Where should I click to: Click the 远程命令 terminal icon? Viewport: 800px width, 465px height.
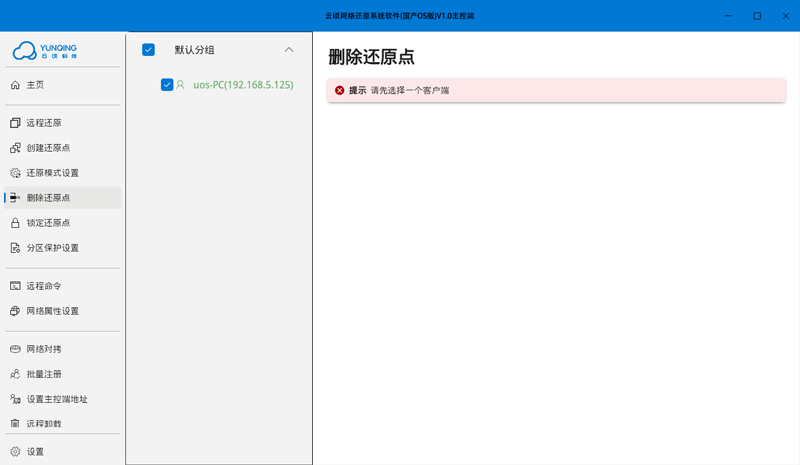pos(15,286)
